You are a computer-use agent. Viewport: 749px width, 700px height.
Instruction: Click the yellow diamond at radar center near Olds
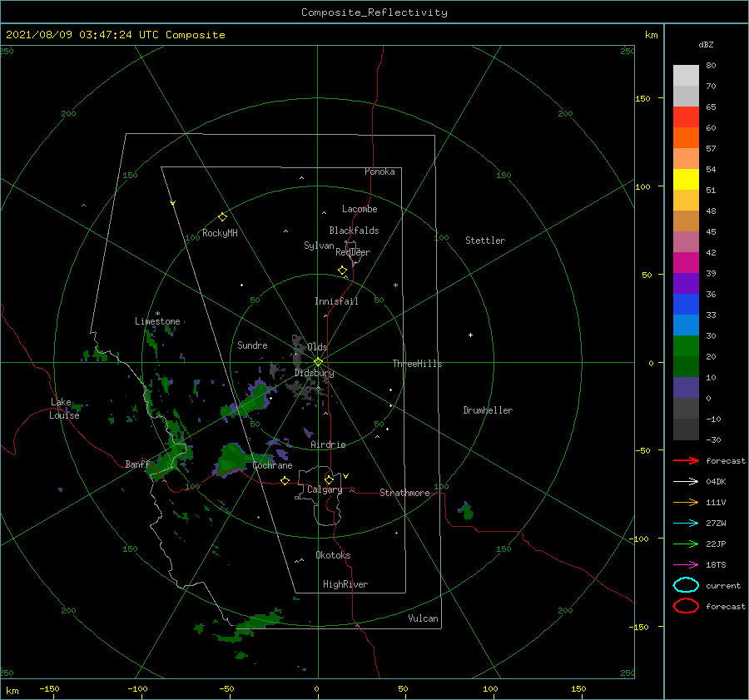click(318, 362)
